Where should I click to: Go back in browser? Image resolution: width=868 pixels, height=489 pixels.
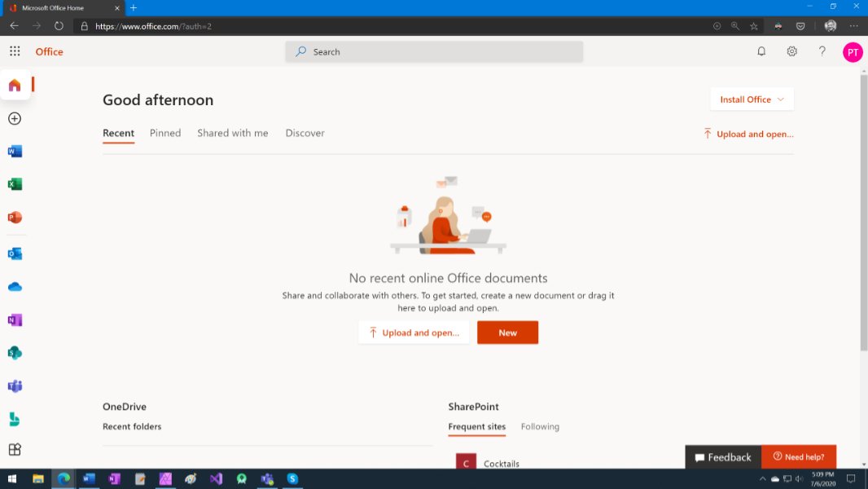pyautogui.click(x=15, y=26)
